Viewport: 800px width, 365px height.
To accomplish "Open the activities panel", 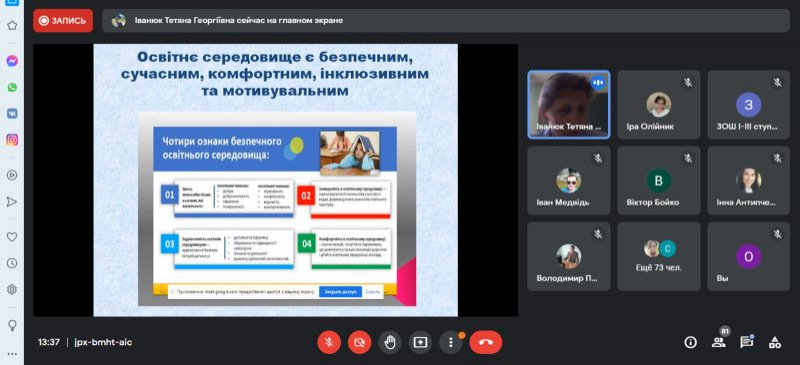I will [x=775, y=342].
